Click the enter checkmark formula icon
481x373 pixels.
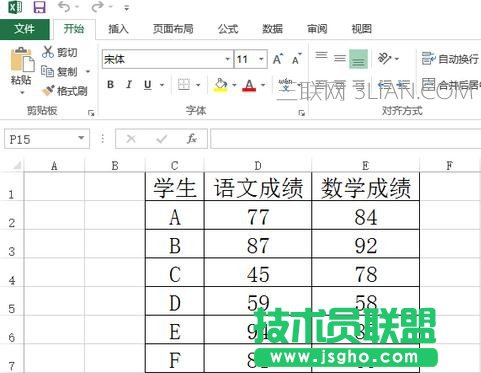[161, 138]
